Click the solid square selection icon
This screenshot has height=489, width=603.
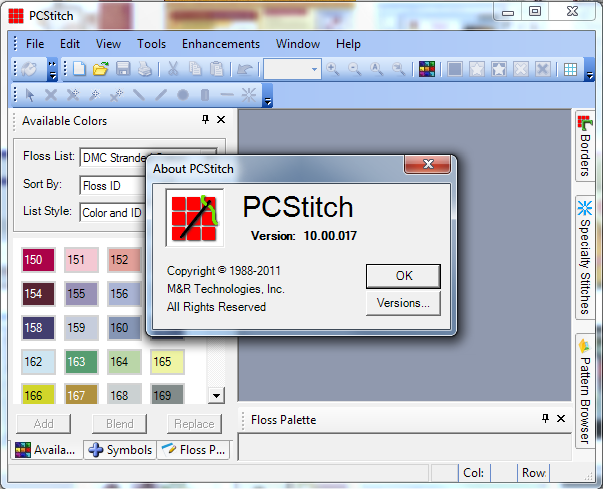click(x=455, y=69)
